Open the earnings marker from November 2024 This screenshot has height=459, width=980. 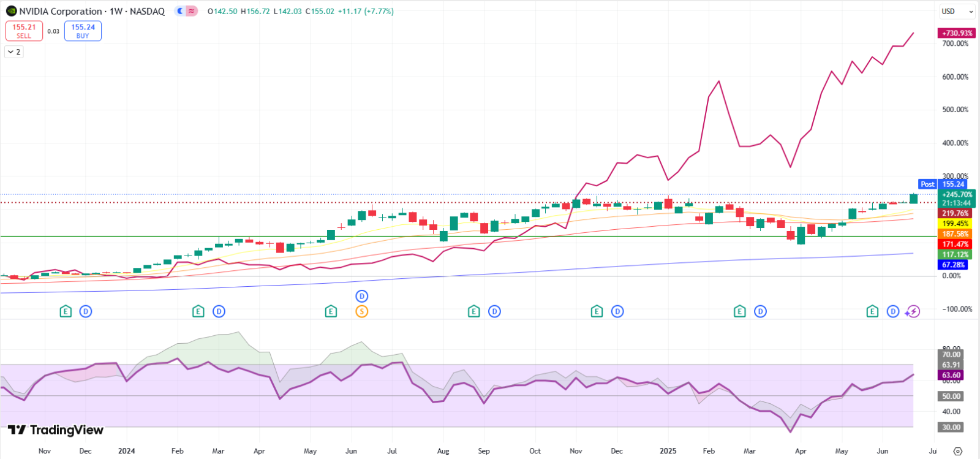(597, 311)
